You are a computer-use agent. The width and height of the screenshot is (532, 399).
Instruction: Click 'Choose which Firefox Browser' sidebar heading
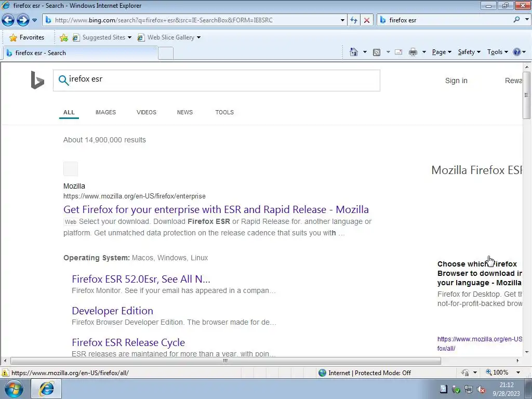pos(480,273)
